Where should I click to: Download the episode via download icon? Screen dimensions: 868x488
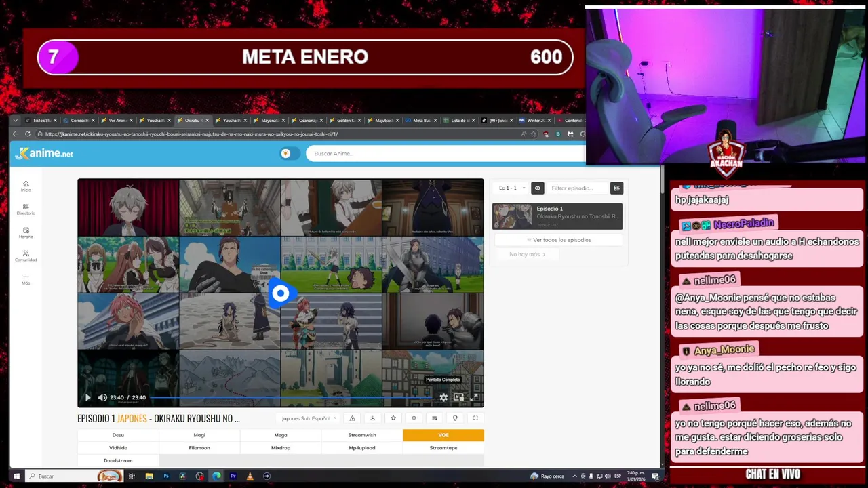point(372,418)
